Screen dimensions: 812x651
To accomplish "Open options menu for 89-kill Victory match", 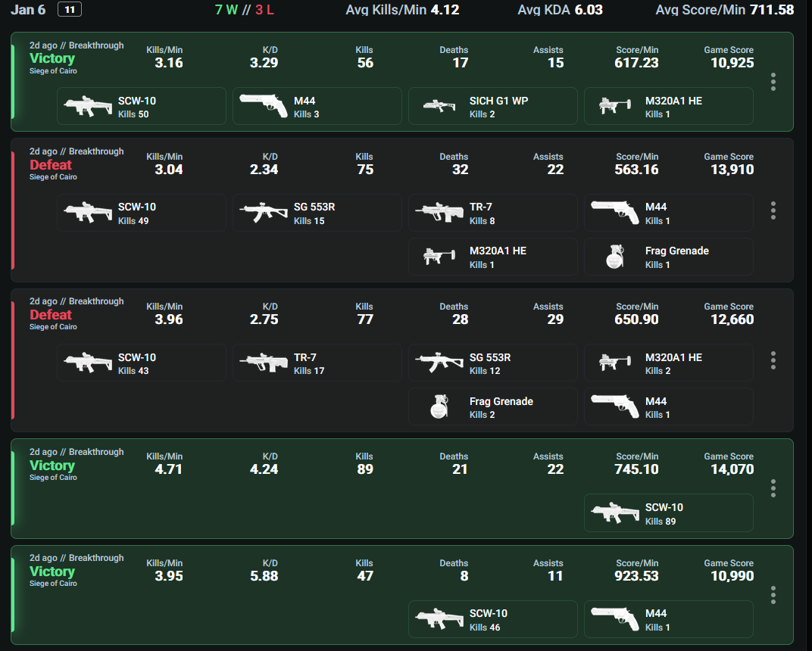I will click(x=773, y=488).
